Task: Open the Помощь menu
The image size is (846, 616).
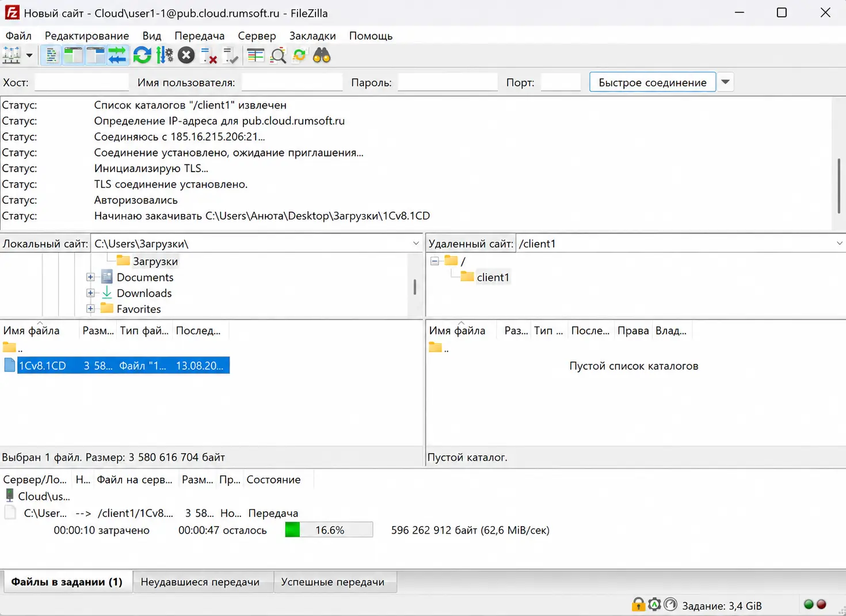Action: click(x=371, y=36)
